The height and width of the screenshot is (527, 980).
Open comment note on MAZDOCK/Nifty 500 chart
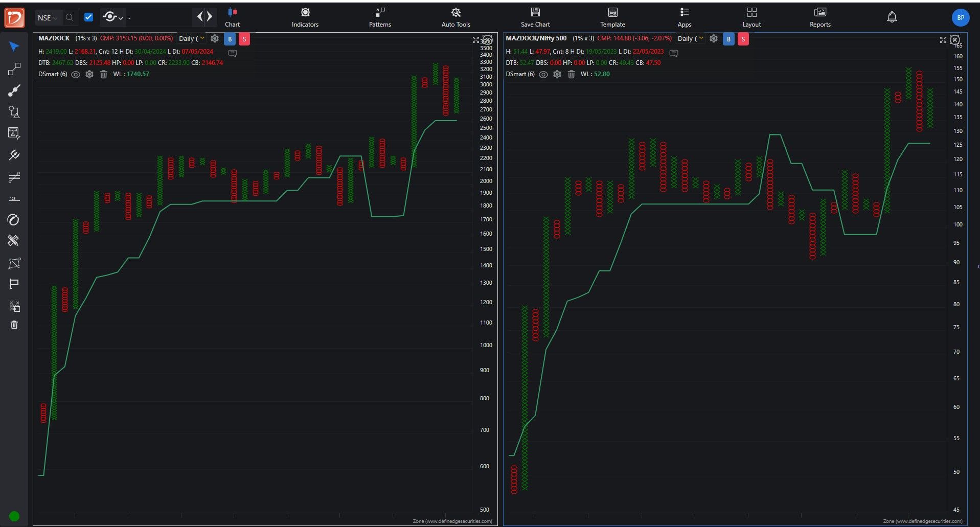click(x=674, y=53)
